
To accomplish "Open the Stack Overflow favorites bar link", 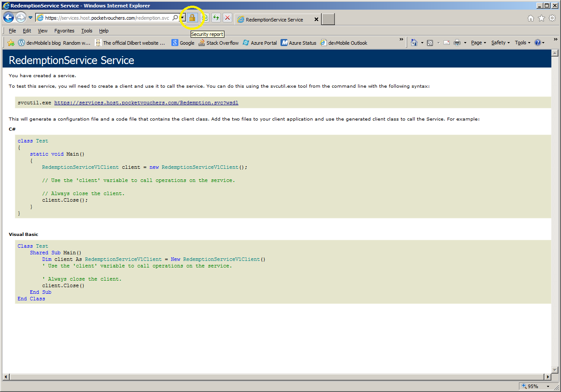I will [218, 43].
